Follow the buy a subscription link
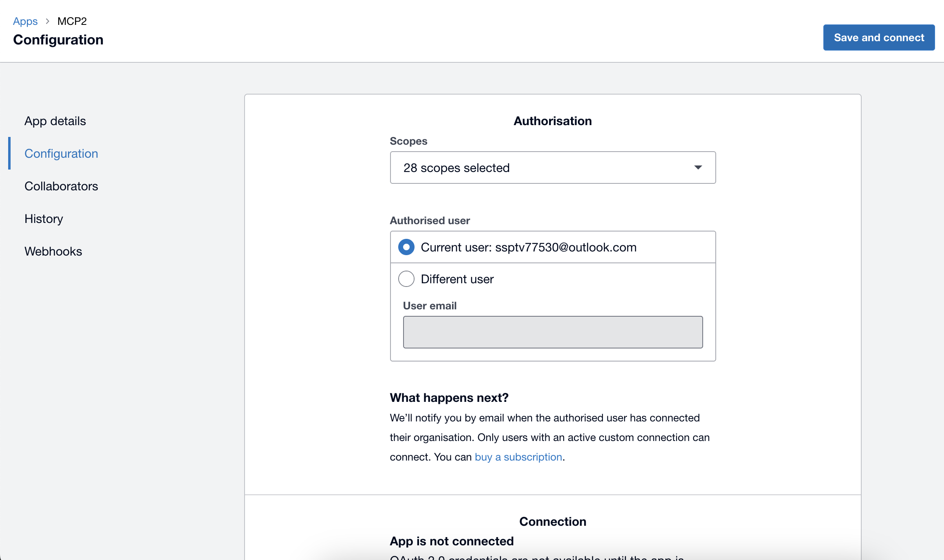The width and height of the screenshot is (944, 560). point(518,457)
